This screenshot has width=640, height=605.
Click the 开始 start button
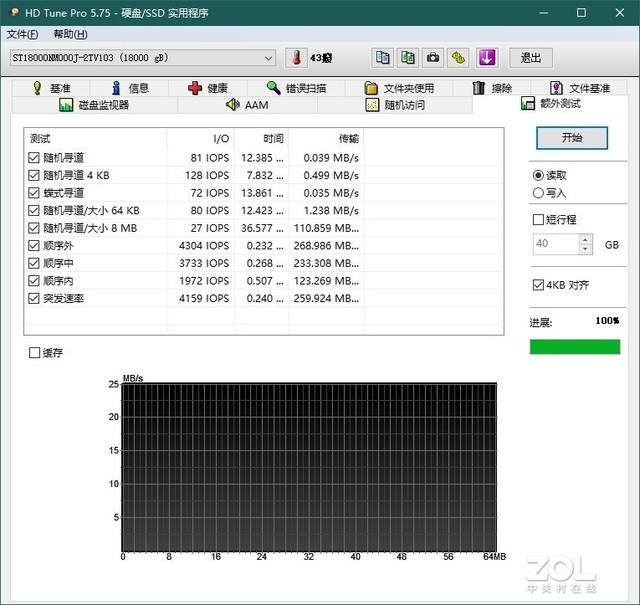pos(572,138)
